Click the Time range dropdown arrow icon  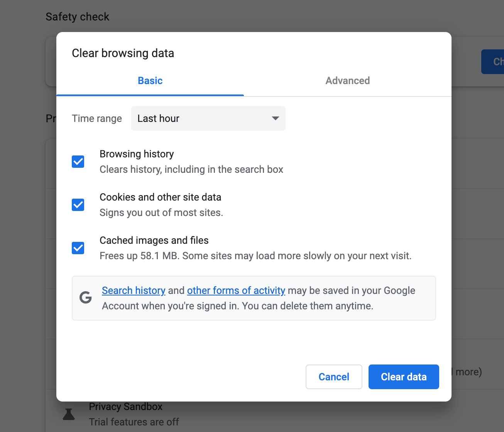[275, 118]
